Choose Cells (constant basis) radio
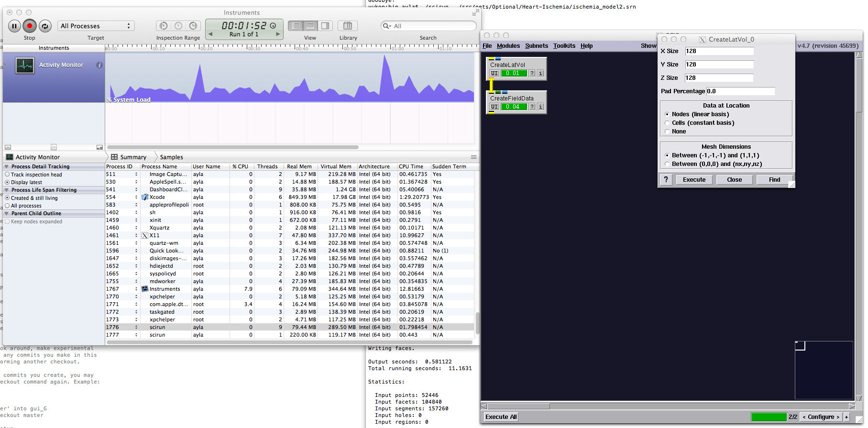868x428 pixels. click(x=667, y=123)
